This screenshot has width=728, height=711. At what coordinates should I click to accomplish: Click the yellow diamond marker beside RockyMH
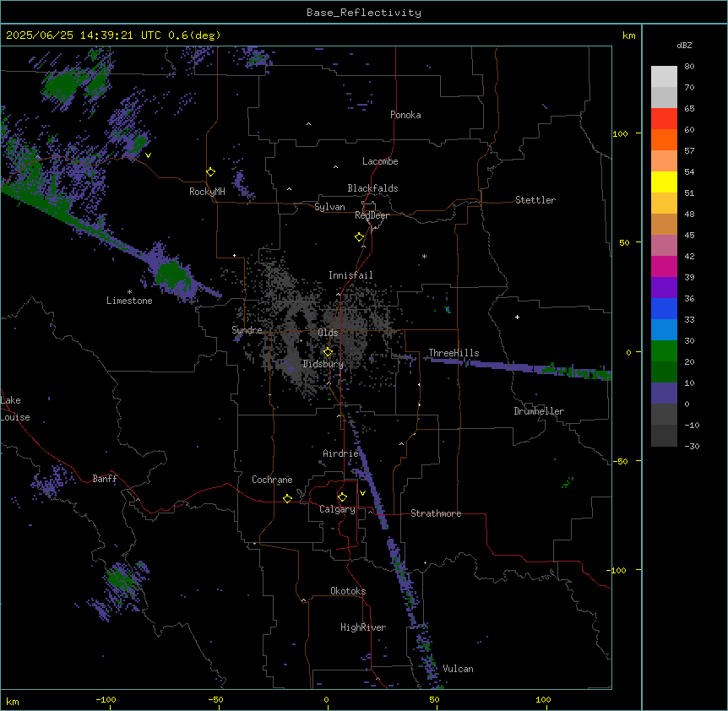(x=211, y=172)
